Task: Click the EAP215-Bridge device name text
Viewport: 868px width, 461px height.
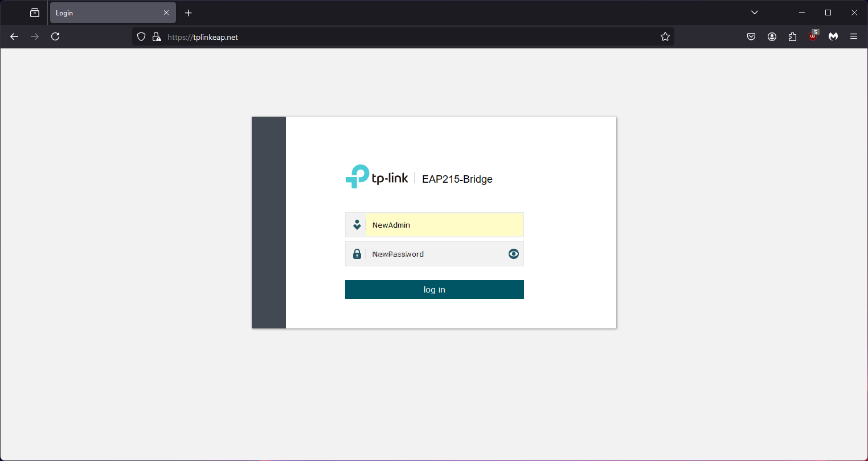Action: [457, 179]
